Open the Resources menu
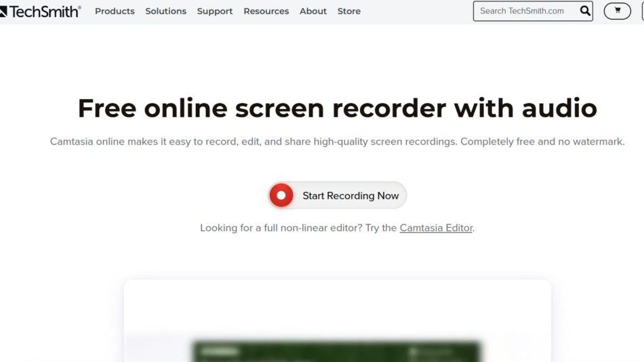Screen dimensions: 644x362 (266, 11)
